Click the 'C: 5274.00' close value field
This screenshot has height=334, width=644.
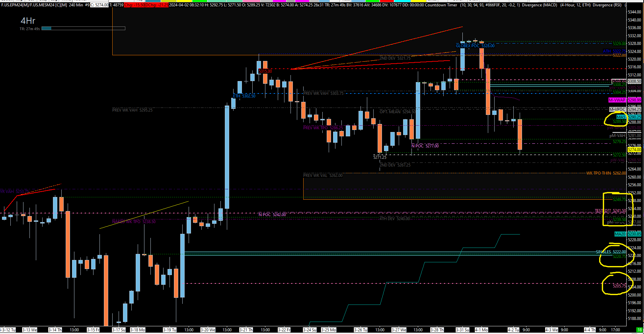pos(100,5)
